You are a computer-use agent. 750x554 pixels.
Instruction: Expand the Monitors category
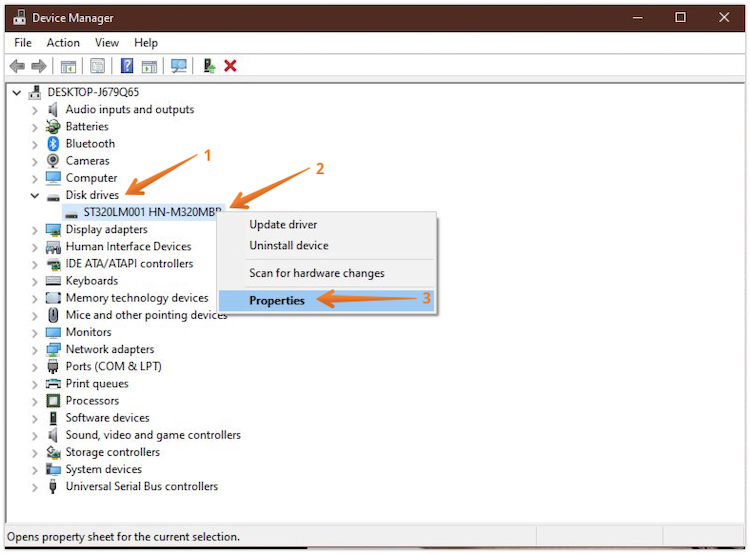(34, 332)
